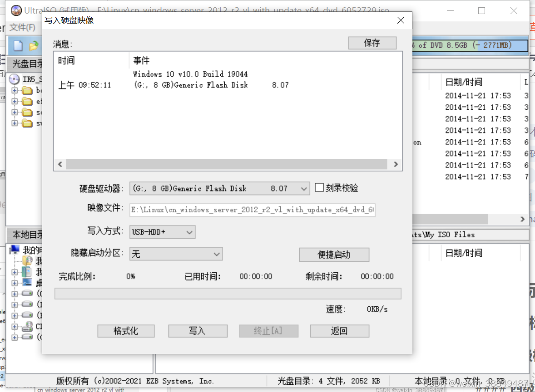The height and width of the screenshot is (392, 535).
Task: Select the folder icon starting with 'b' in disc tree
Action: pyautogui.click(x=27, y=90)
